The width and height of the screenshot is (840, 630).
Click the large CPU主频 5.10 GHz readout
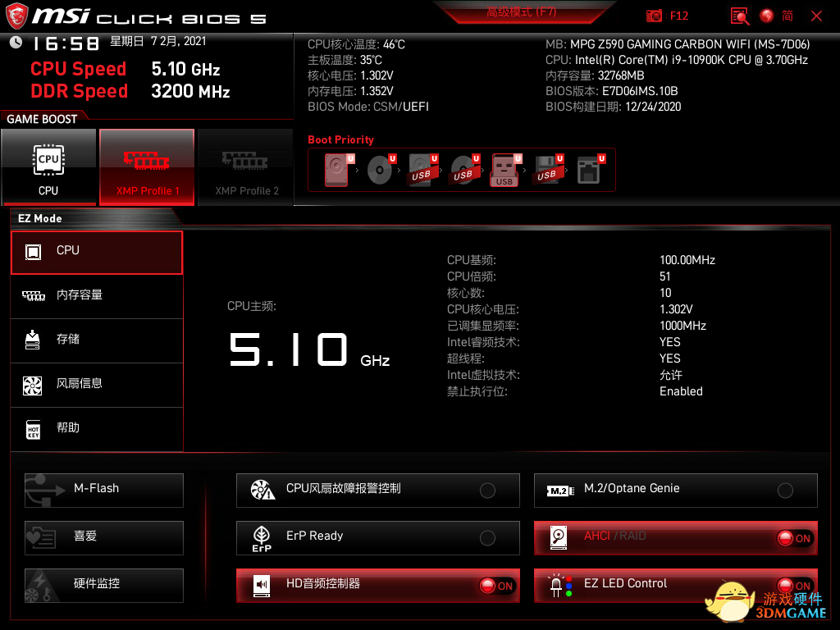click(x=309, y=349)
